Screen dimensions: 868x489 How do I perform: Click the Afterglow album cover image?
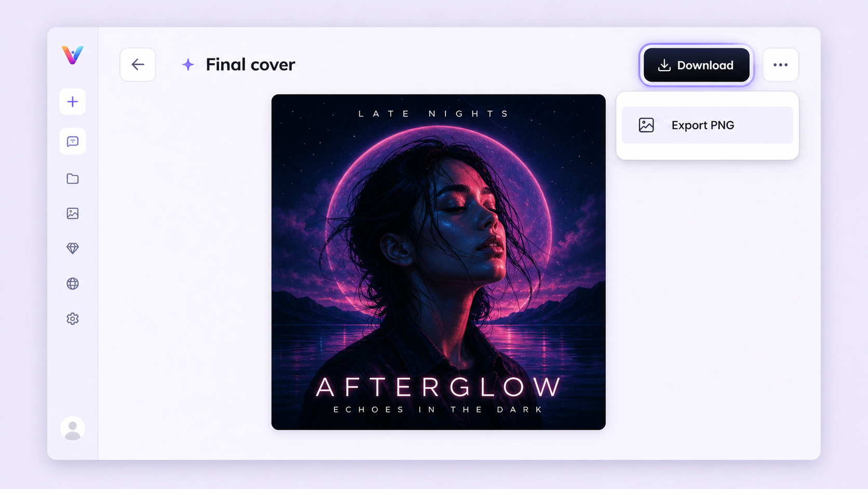click(439, 262)
